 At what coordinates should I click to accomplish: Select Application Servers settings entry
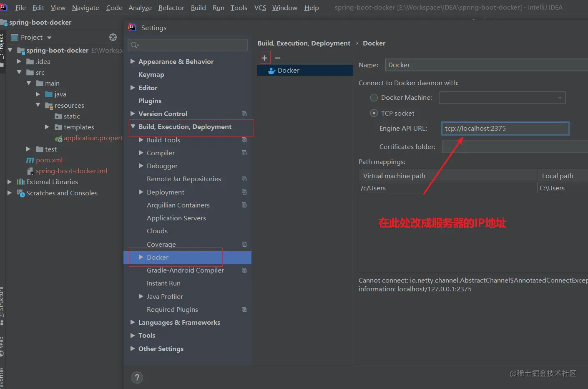pyautogui.click(x=176, y=218)
